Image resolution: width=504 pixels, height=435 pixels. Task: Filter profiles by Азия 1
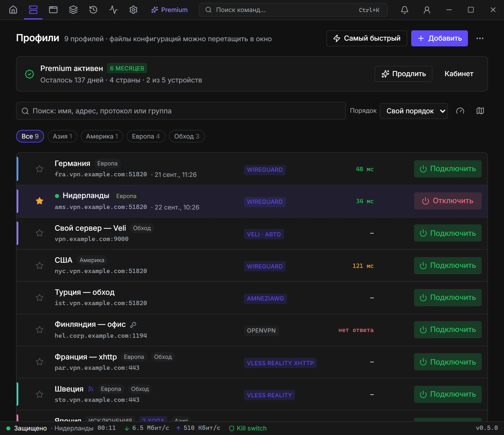(x=62, y=136)
